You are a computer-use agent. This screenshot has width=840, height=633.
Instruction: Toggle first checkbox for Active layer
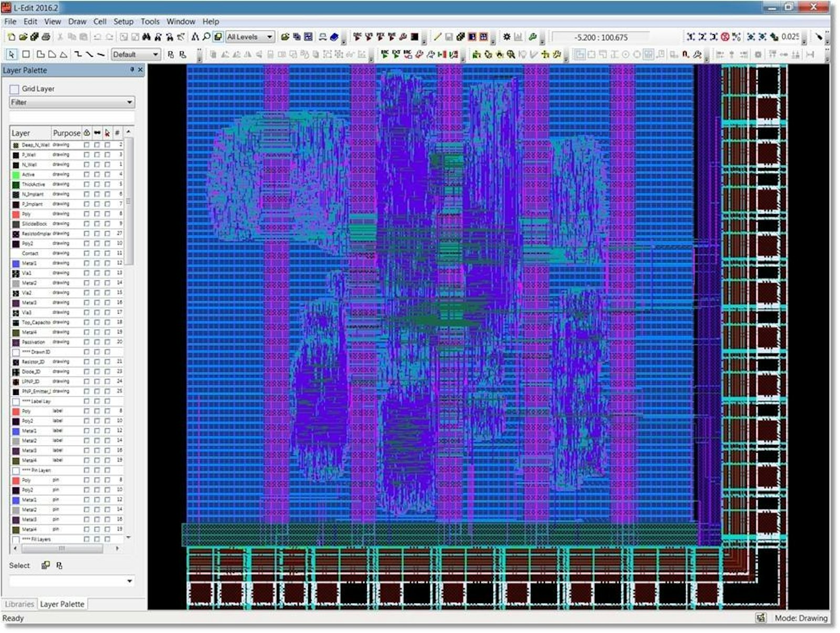pyautogui.click(x=87, y=174)
